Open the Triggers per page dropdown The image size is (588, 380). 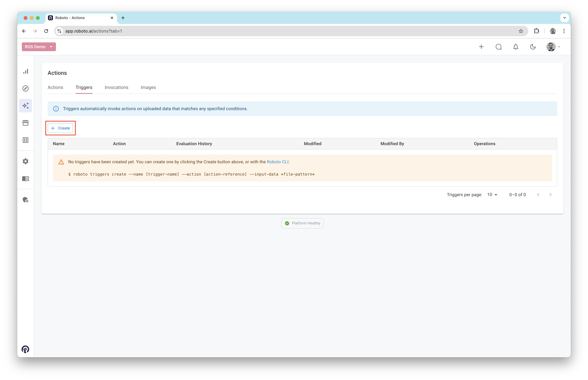pyautogui.click(x=492, y=195)
